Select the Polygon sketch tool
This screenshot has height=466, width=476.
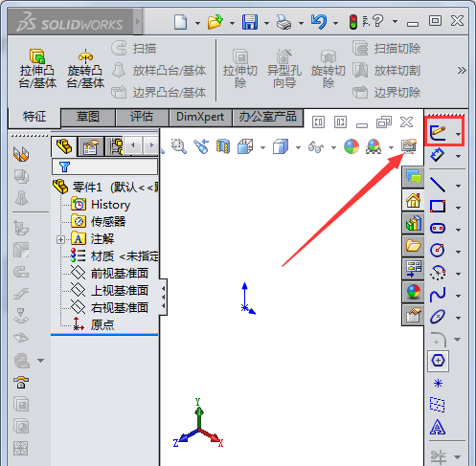(438, 361)
